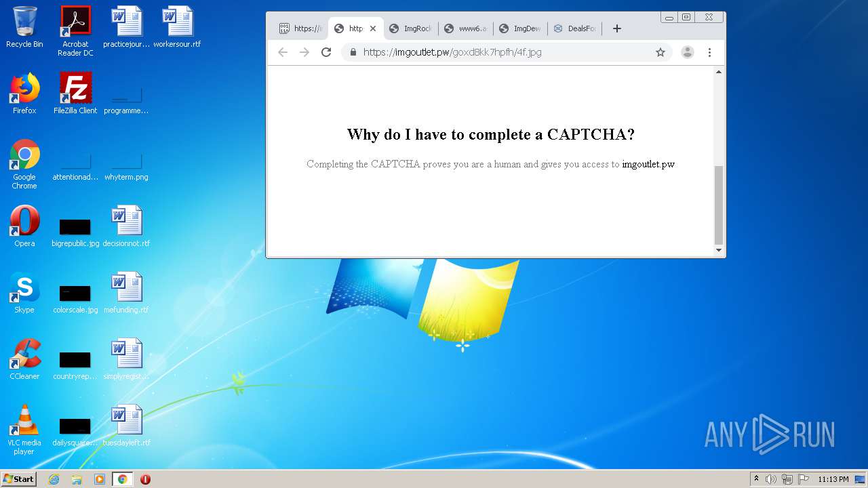The width and height of the screenshot is (868, 488).
Task: Minimize the Chrome window
Action: point(669,17)
